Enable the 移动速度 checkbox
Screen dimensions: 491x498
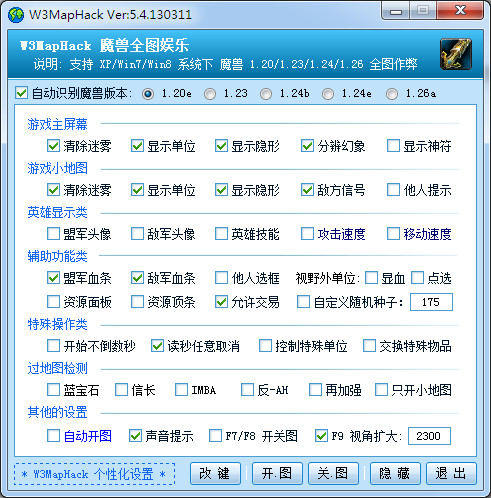(393, 234)
